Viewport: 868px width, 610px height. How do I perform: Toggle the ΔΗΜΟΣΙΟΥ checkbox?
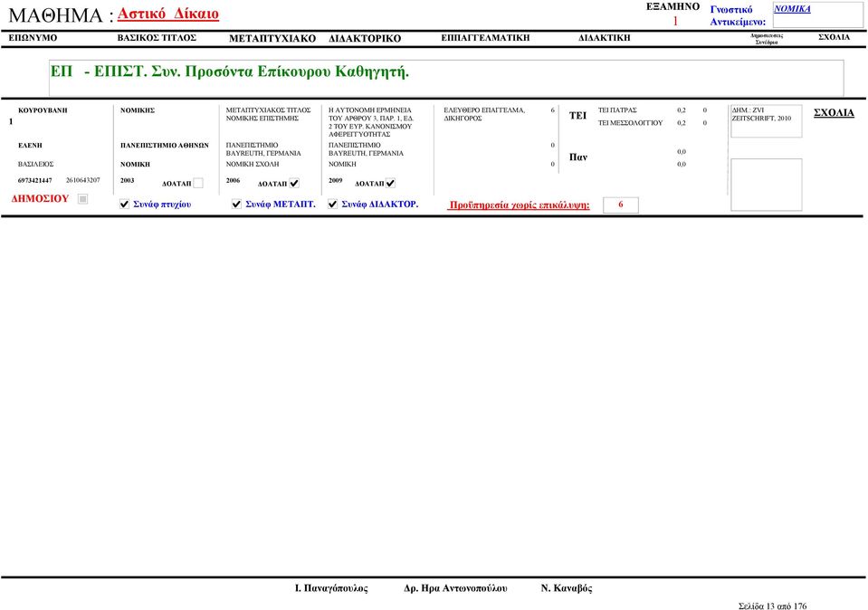coord(82,199)
